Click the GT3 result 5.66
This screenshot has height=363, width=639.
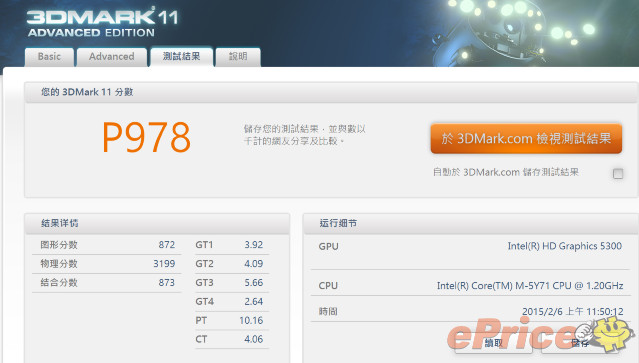click(253, 282)
